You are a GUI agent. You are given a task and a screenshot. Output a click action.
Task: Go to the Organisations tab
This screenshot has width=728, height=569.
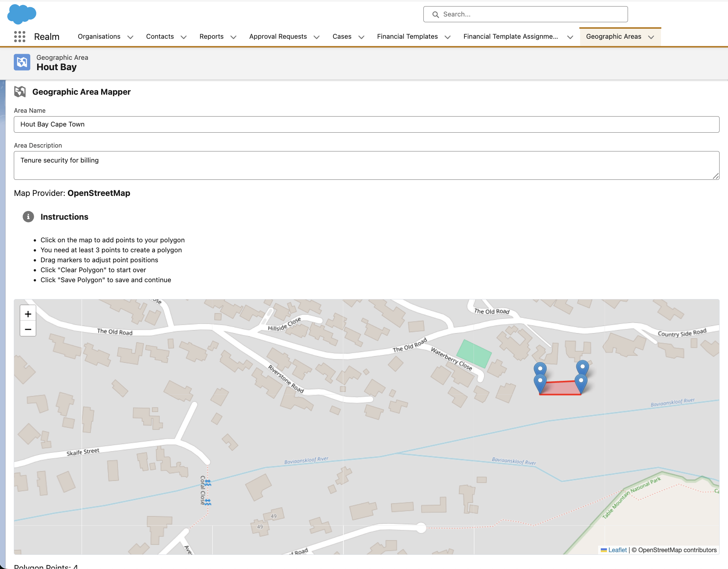tap(99, 36)
